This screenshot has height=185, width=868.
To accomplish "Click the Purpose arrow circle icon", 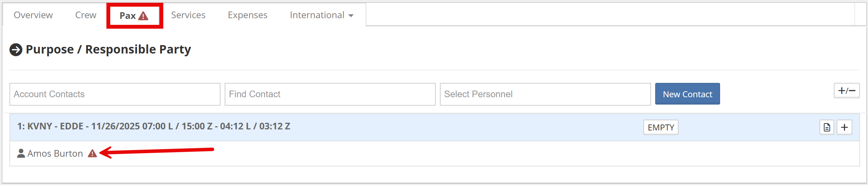I will (x=16, y=50).
